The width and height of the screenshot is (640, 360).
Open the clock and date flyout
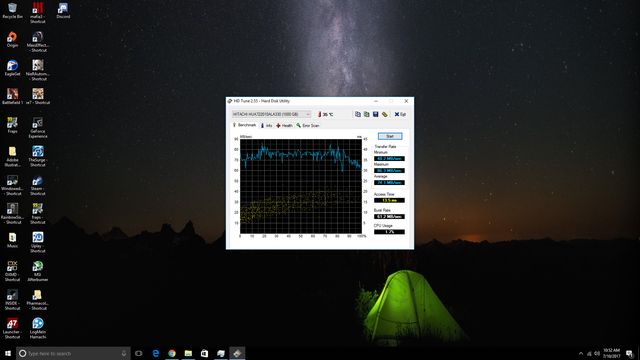[x=611, y=353]
